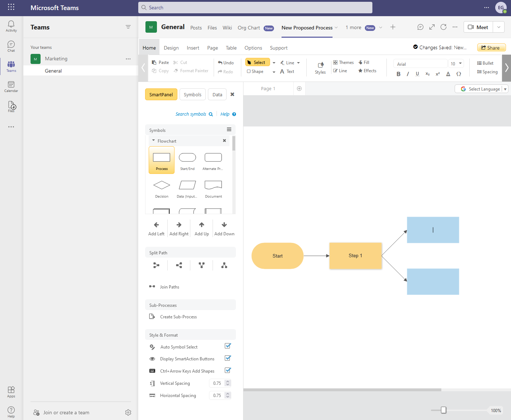This screenshot has width=511, height=420.
Task: Collapse the Flowchart symbol category
Action: click(x=154, y=140)
